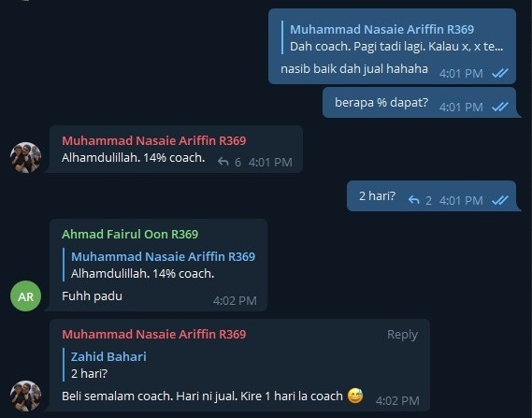Click the 'Fuhh padu' message text
532x418 pixels.
92,296
